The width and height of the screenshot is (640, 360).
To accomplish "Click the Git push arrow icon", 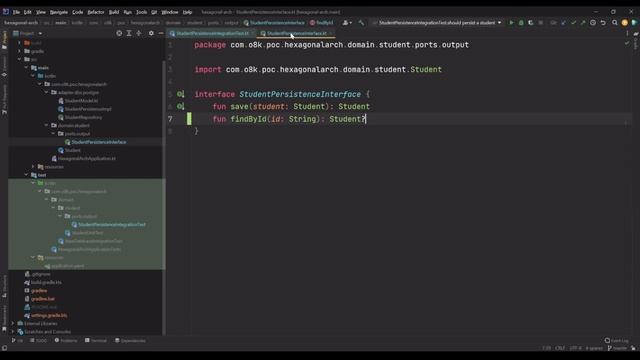I will tap(583, 23).
